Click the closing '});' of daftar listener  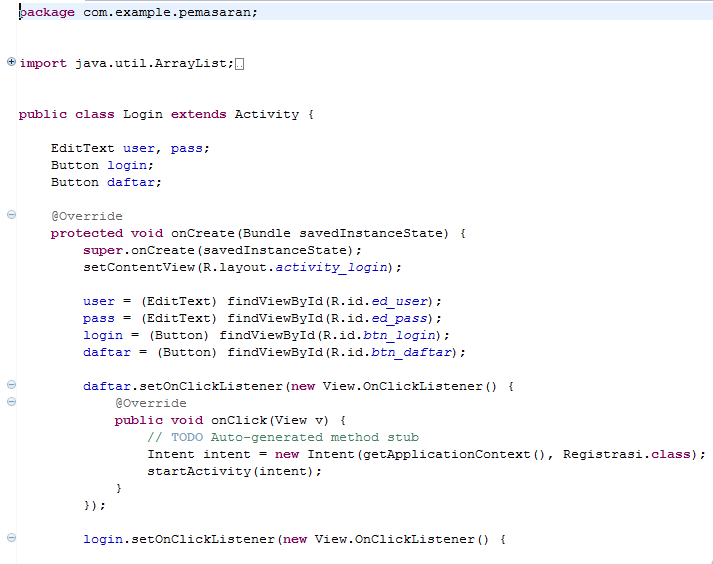click(95, 505)
